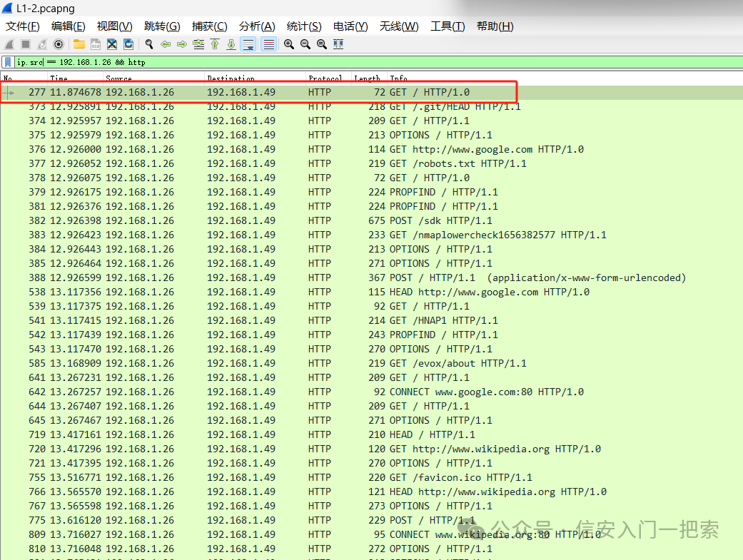The image size is (743, 560).
Task: Open the 分析(A) menu
Action: 257,26
